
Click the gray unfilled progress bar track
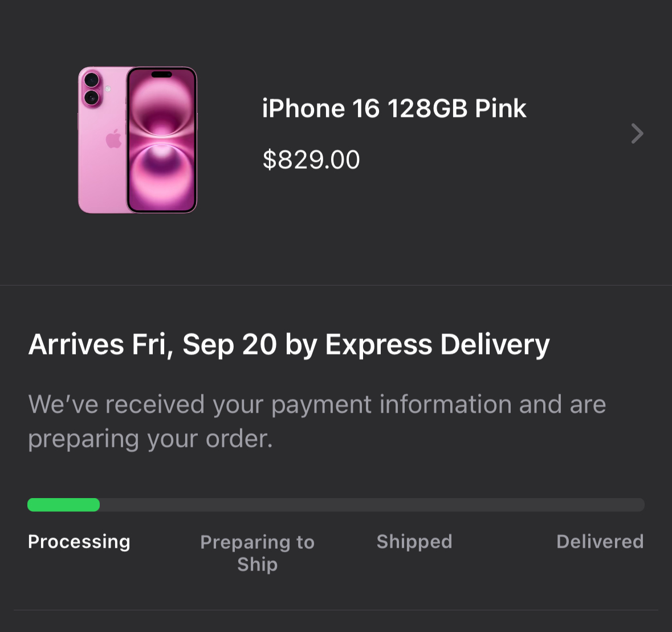(372, 505)
